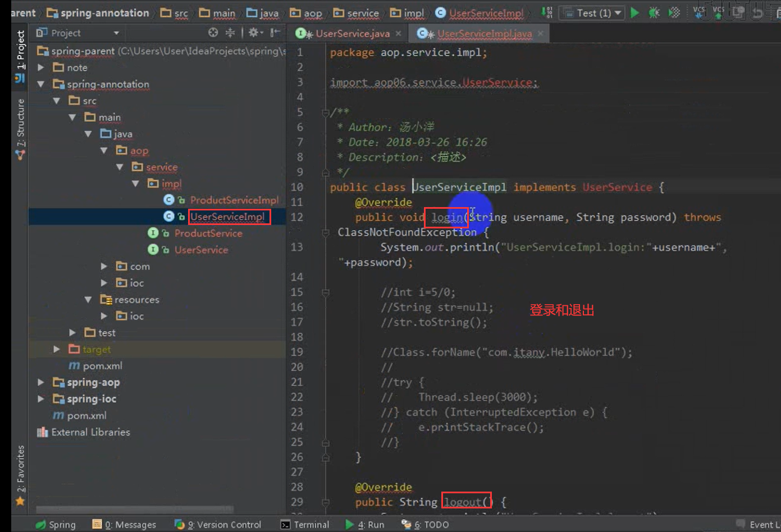781x532 pixels.
Task: Click the Scroll from Source target icon
Action: (213, 33)
